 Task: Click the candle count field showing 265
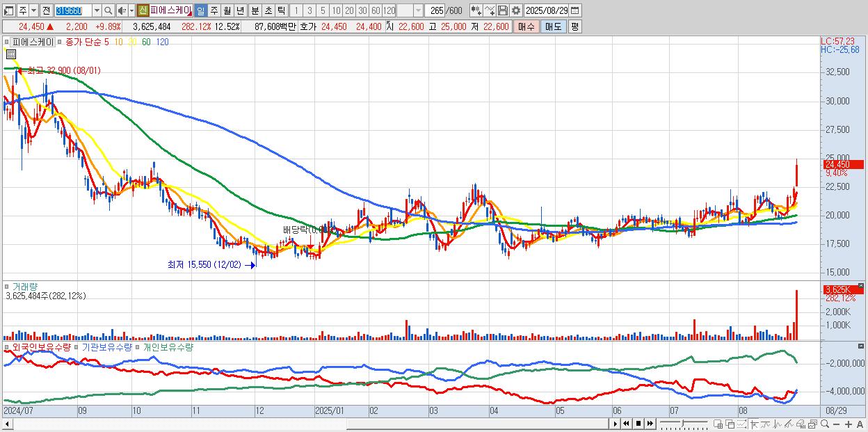point(435,10)
